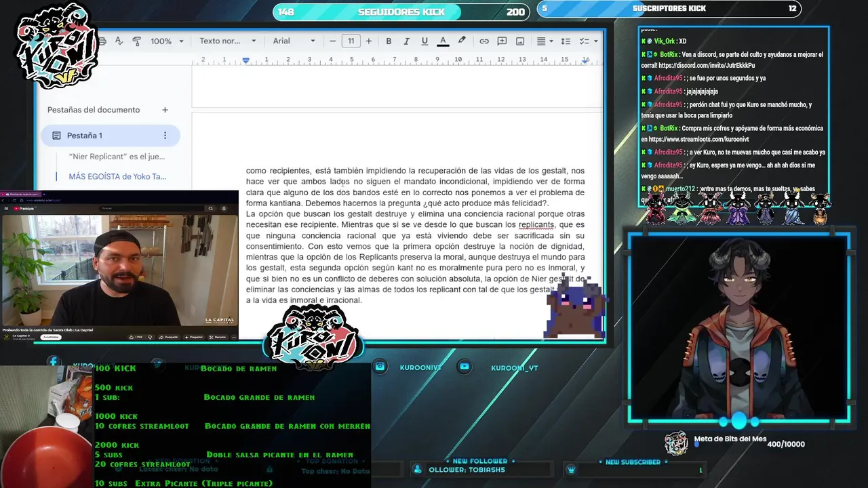Click the dislike thumbs-down icon
Viewport: 868px width, 488px height.
pos(150,337)
